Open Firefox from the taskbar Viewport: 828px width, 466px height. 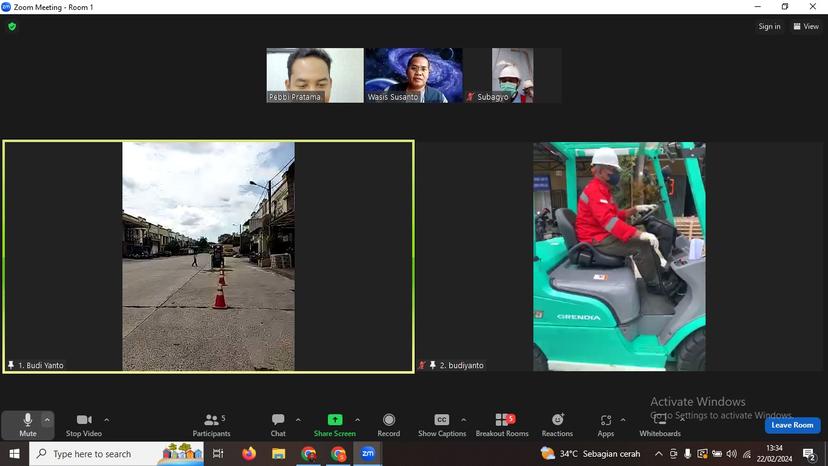[x=249, y=453]
